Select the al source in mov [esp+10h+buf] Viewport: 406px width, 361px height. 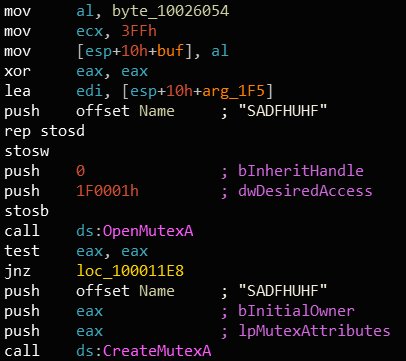click(220, 51)
